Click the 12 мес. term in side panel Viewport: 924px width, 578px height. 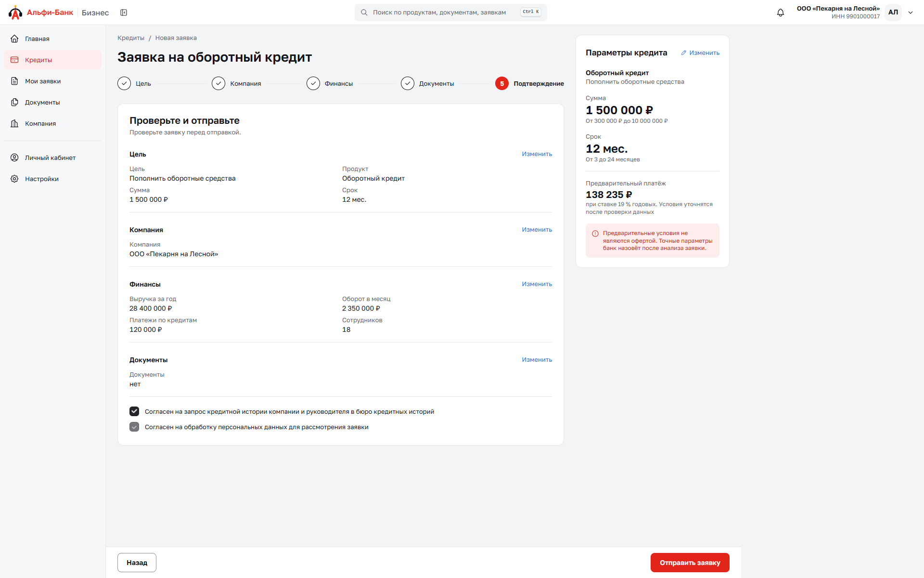606,149
